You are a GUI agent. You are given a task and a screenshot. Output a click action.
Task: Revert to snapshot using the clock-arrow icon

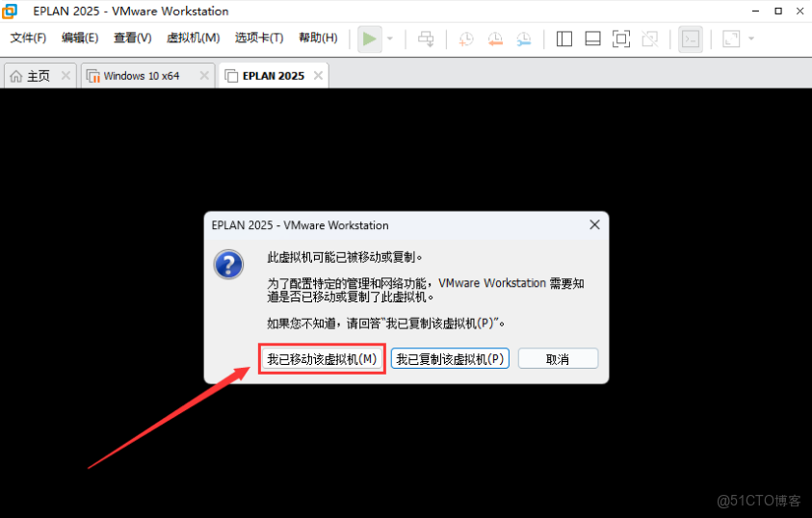[x=495, y=39]
